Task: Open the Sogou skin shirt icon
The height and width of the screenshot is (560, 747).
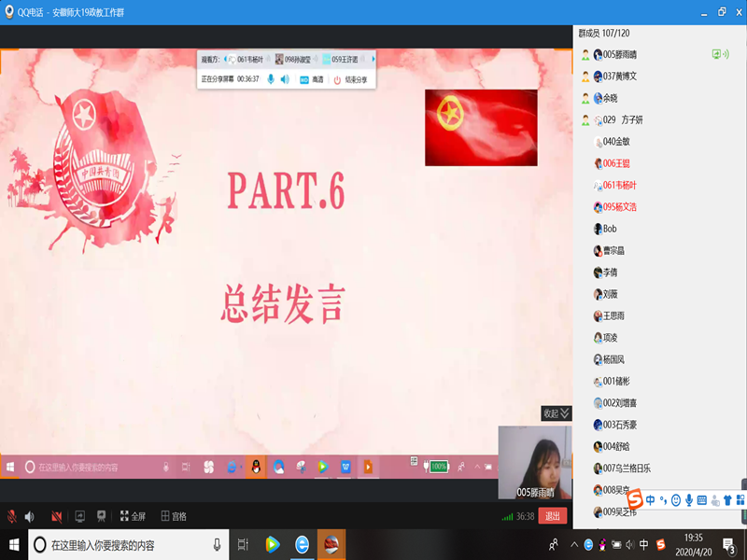Action: (x=727, y=500)
